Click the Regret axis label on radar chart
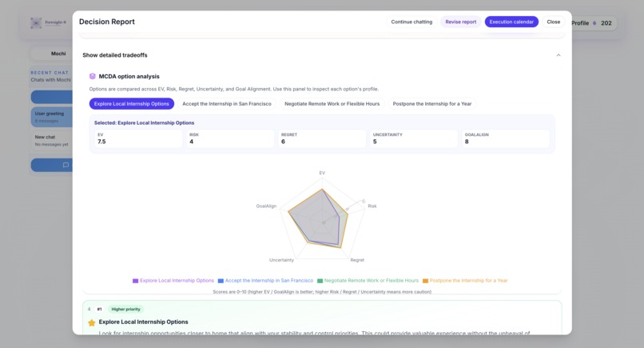 [357, 260]
